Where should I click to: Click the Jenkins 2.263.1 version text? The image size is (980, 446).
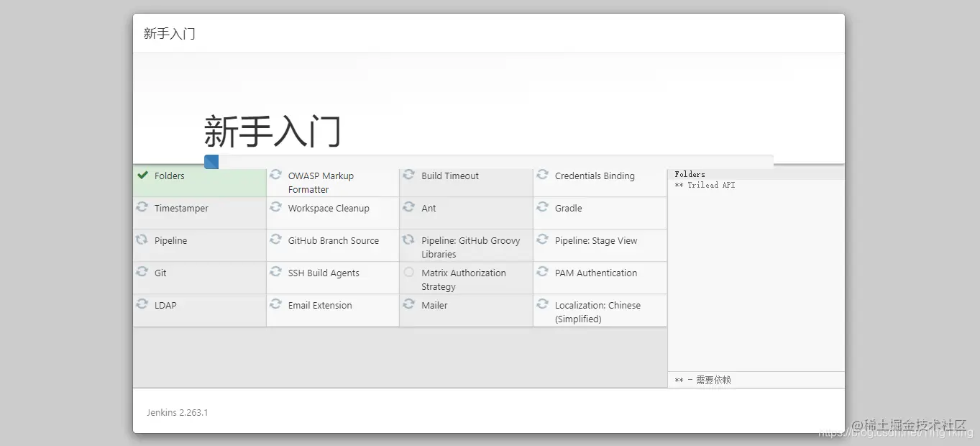click(178, 413)
